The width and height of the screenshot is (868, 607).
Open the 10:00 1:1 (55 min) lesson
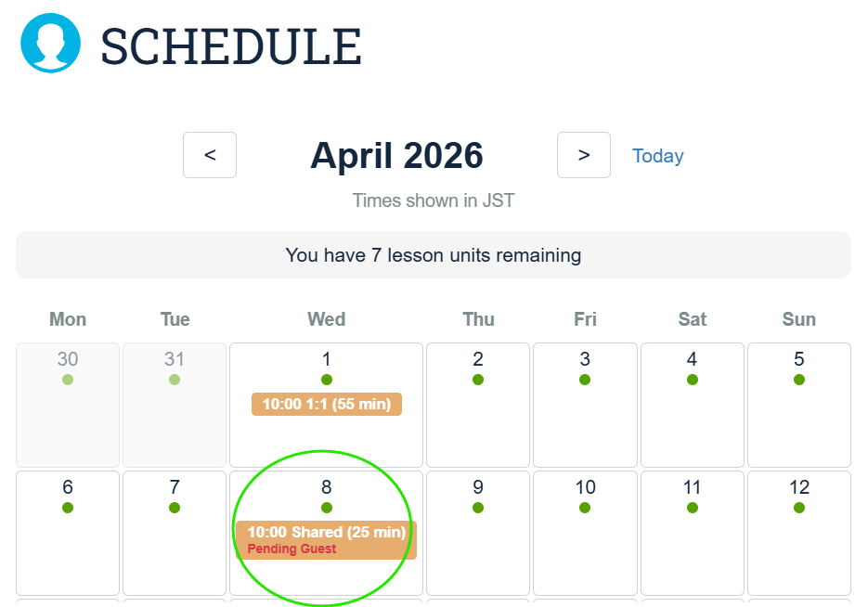[x=327, y=405]
